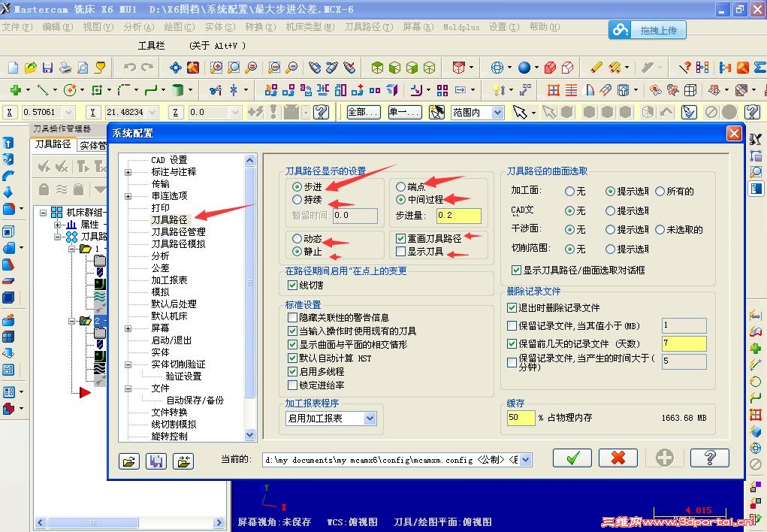Open the 文件(F) menu

[x=17, y=27]
